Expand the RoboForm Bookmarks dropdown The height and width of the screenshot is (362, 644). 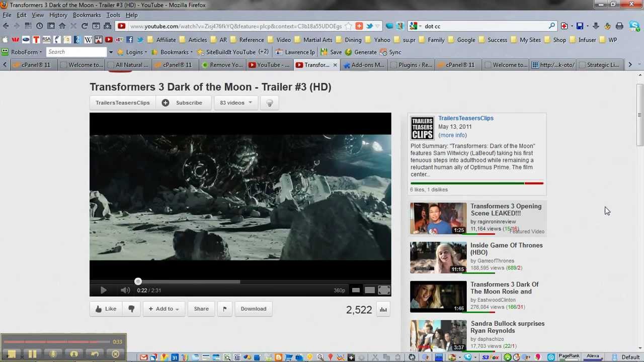173,52
